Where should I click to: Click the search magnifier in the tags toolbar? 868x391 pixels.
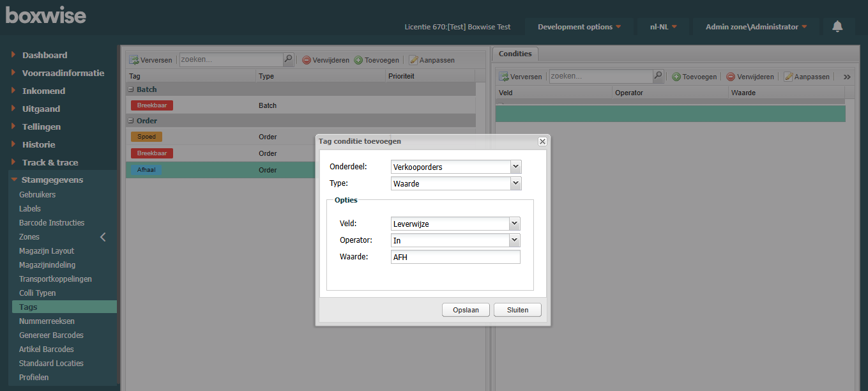(x=288, y=59)
